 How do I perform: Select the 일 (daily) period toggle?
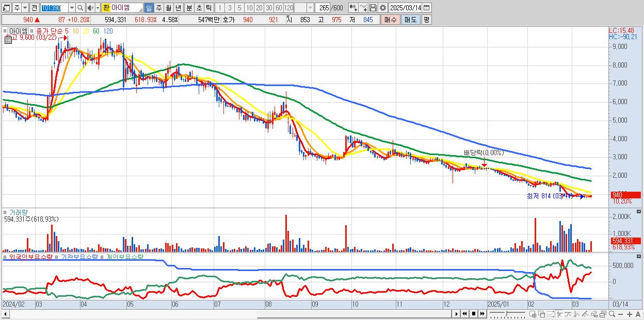coord(149,8)
